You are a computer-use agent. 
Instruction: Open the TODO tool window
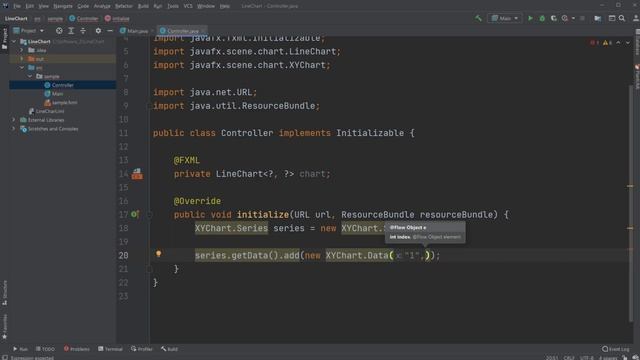pos(45,349)
